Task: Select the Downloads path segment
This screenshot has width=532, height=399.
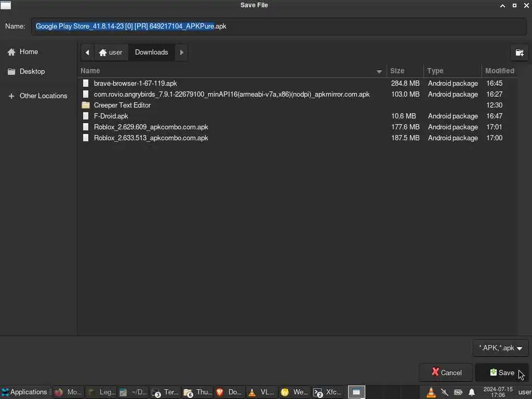Action: [151, 52]
